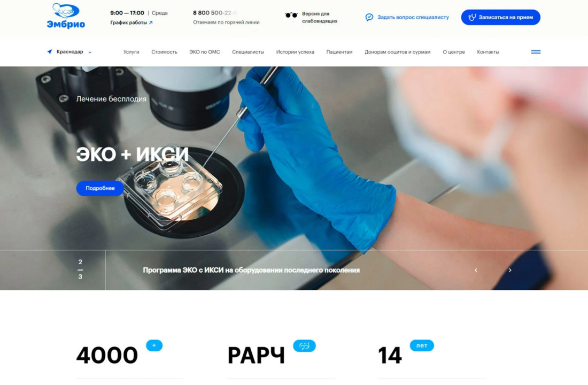Click the chat bubble question icon
The height and width of the screenshot is (385, 588).
[369, 17]
